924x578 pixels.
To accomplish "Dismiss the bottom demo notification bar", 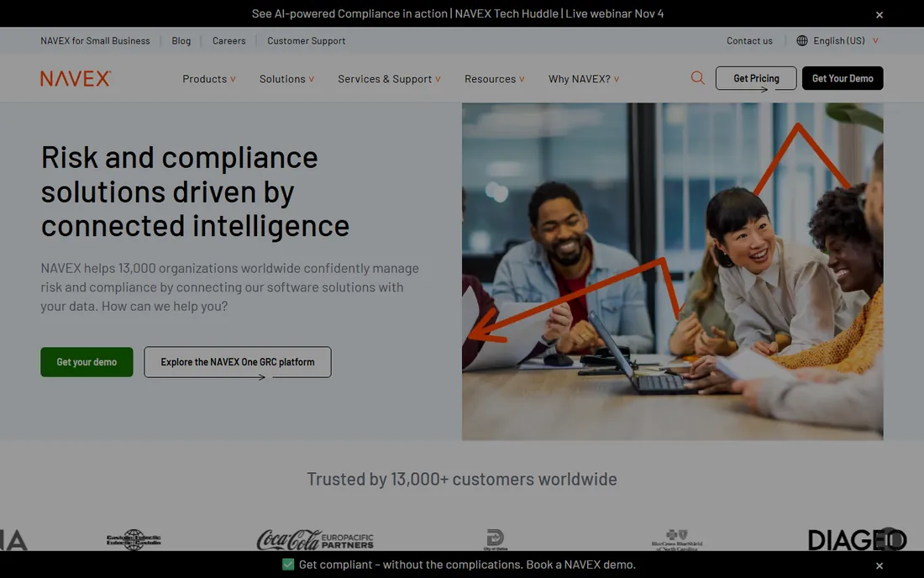I will tap(879, 565).
